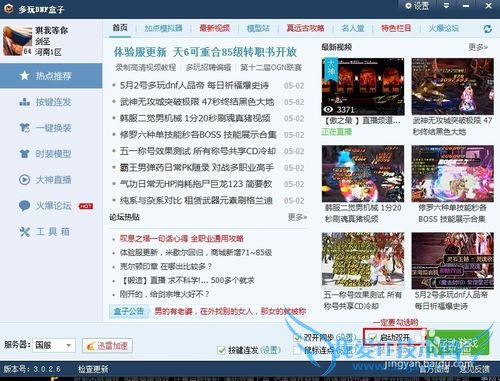Open news 5月2号多玩dnf人品帝 每日祈福爆史诗
500x381 pixels.
click(x=194, y=86)
